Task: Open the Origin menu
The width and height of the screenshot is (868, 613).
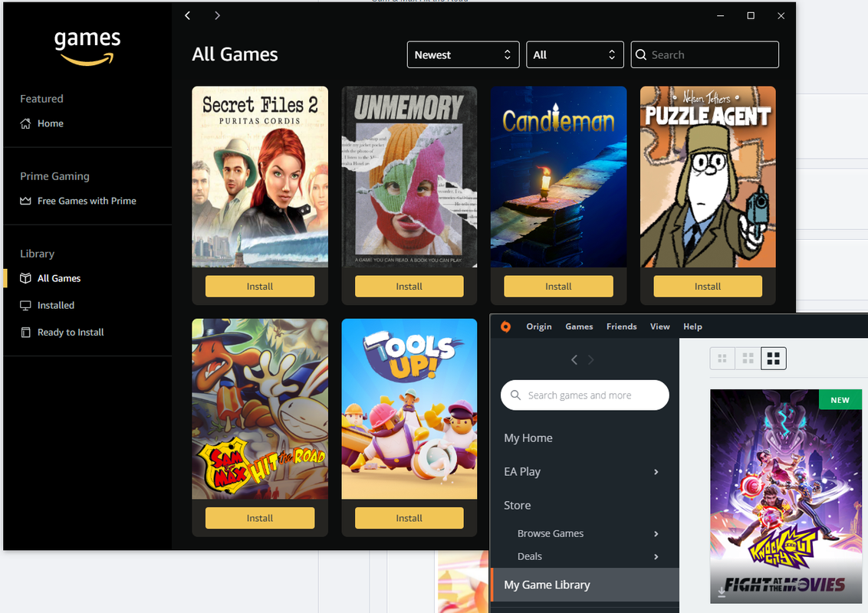Action: (x=538, y=326)
